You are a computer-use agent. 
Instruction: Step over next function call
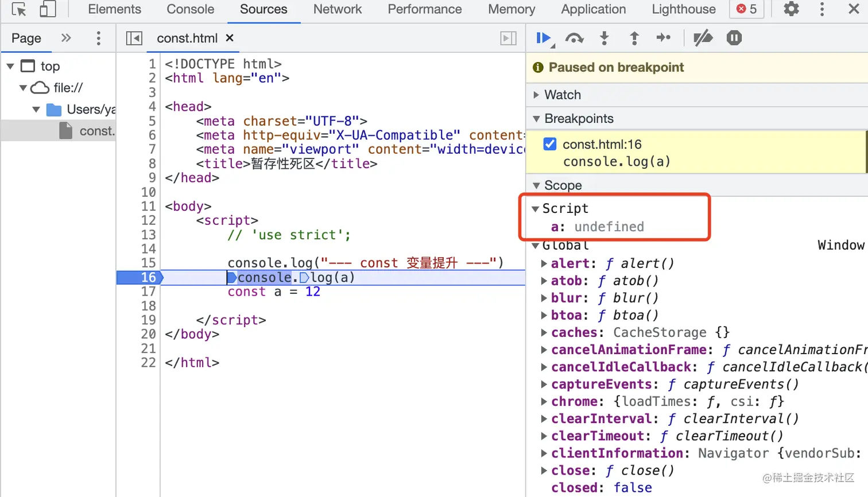coord(575,38)
